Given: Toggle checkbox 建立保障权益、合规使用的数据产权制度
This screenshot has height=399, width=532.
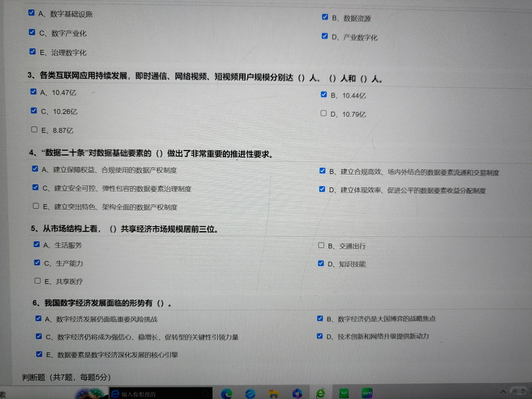Looking at the screenshot, I should click(35, 168).
